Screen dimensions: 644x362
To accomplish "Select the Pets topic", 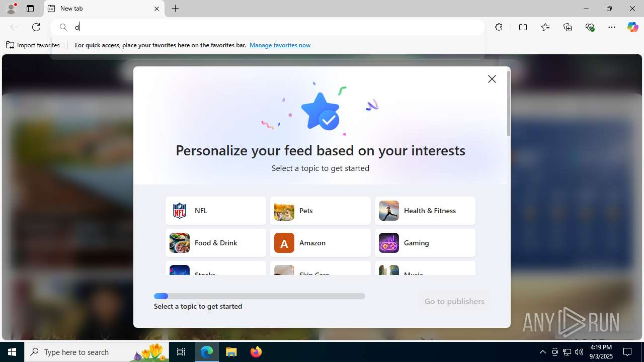I will [x=320, y=211].
